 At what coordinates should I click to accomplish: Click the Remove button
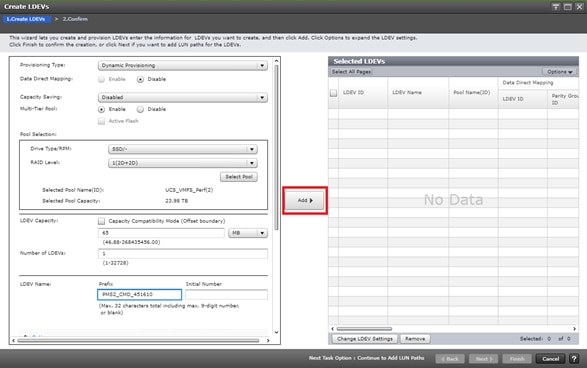pyautogui.click(x=415, y=339)
